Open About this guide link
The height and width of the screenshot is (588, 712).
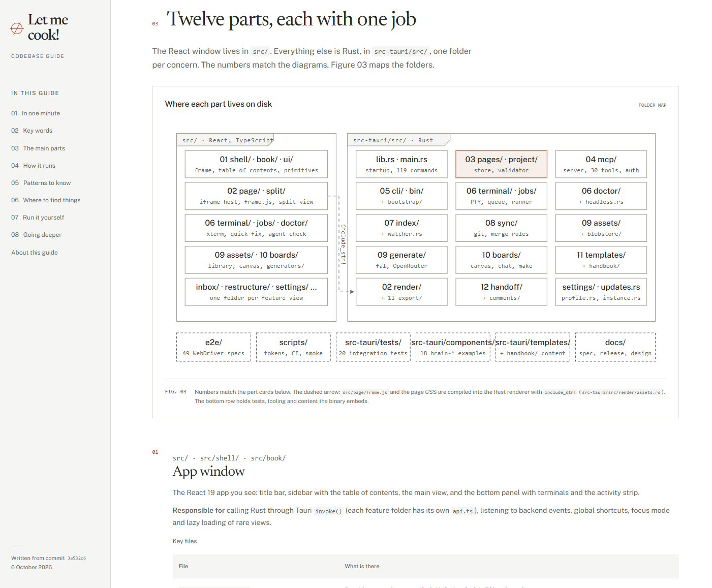point(35,253)
